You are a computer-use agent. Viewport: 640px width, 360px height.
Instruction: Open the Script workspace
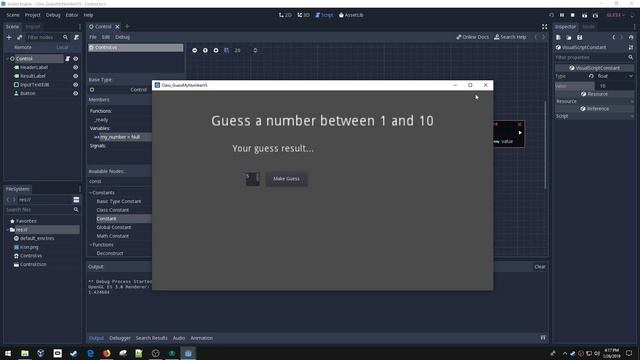coord(324,15)
